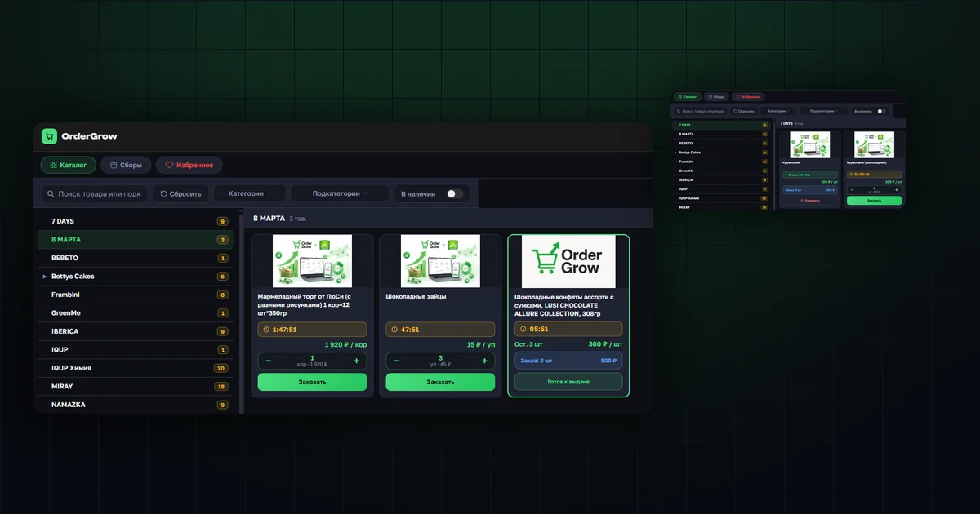Open Каталог tab in small background window
The height and width of the screenshot is (514, 980).
tap(687, 96)
